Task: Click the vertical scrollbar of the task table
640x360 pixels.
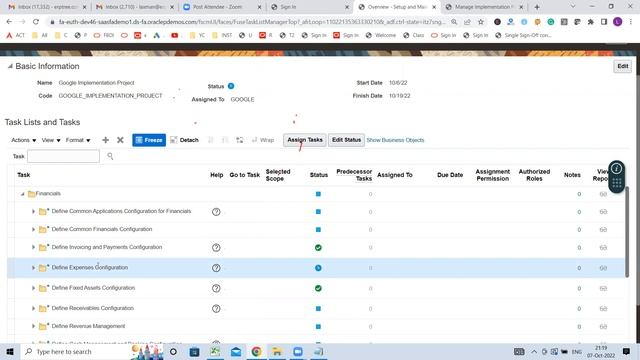Action: coord(627,232)
